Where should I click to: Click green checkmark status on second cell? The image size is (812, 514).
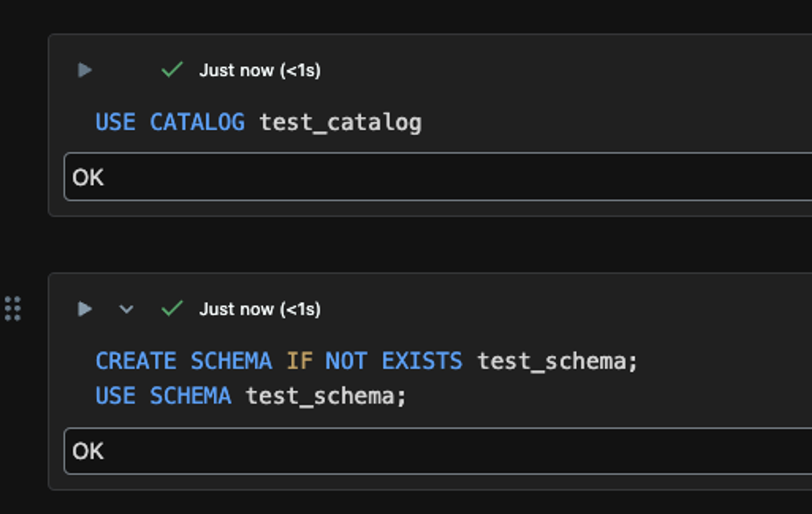click(172, 308)
